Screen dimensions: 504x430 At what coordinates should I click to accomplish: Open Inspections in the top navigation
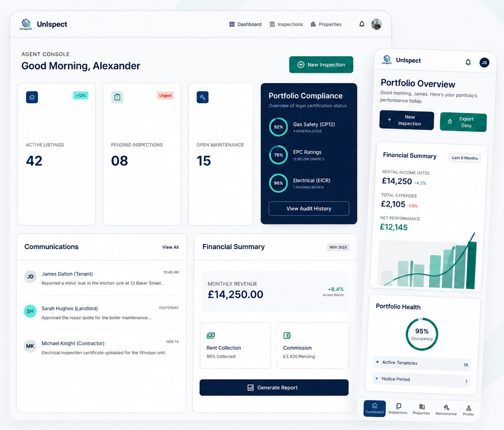click(x=286, y=25)
